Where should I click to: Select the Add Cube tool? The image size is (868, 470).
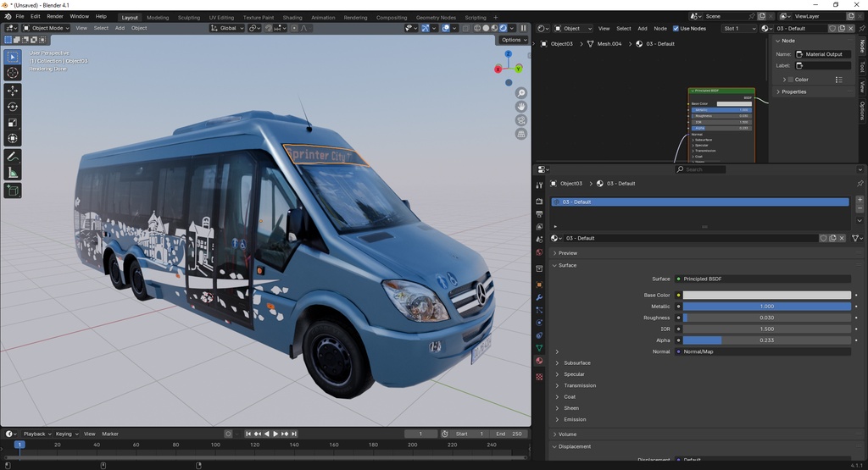[x=13, y=191]
